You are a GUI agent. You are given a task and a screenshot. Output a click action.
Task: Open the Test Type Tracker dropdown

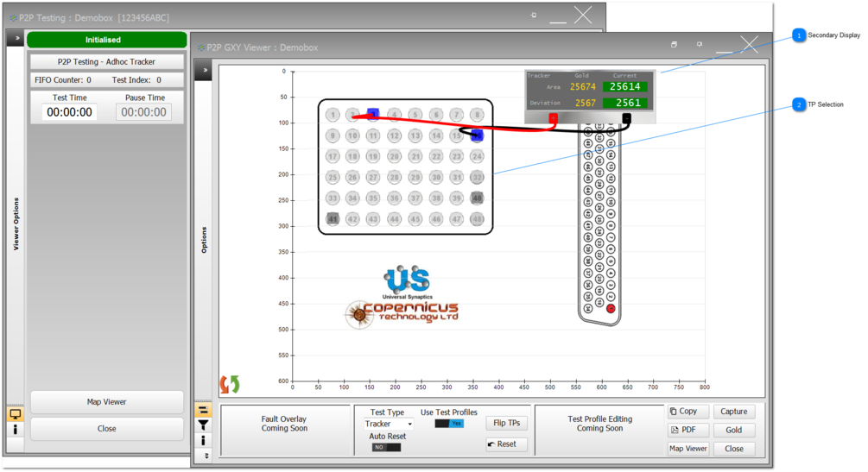coord(388,424)
